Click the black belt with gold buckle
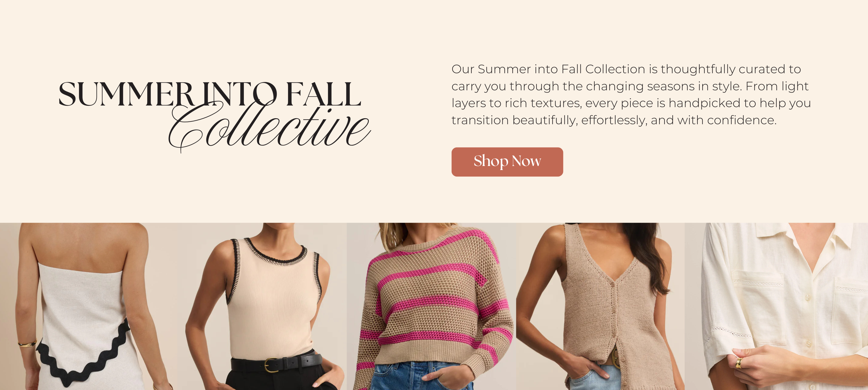Image resolution: width=868 pixels, height=390 pixels. [276, 363]
